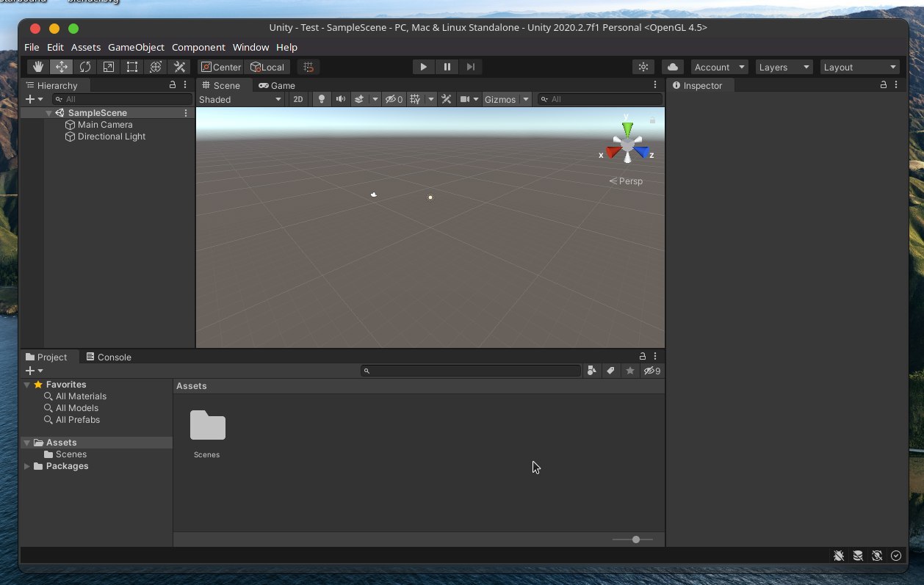Toggle scene audio speaker icon
This screenshot has height=585, width=924.
coord(341,99)
